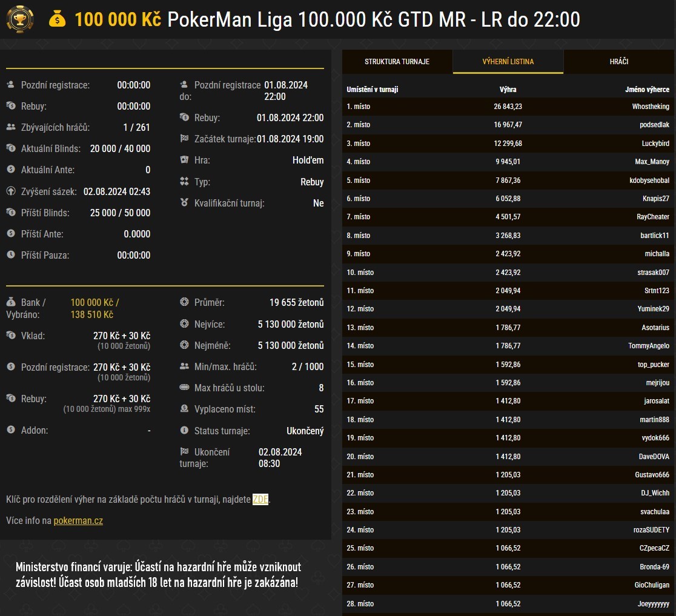Click the 28. místo row label
676x616 pixels.
(360, 604)
